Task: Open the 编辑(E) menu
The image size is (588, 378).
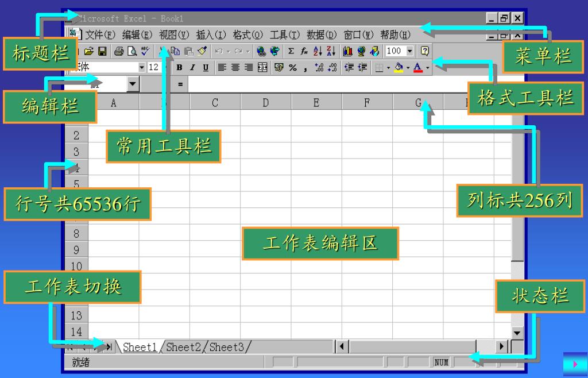Action: (x=137, y=35)
